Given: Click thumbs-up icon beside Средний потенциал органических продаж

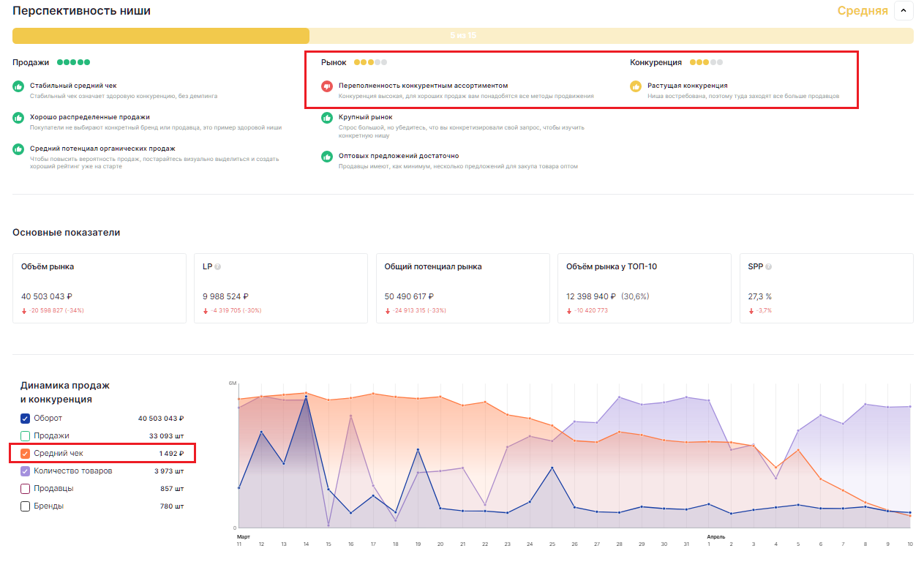Looking at the screenshot, I should point(19,149).
